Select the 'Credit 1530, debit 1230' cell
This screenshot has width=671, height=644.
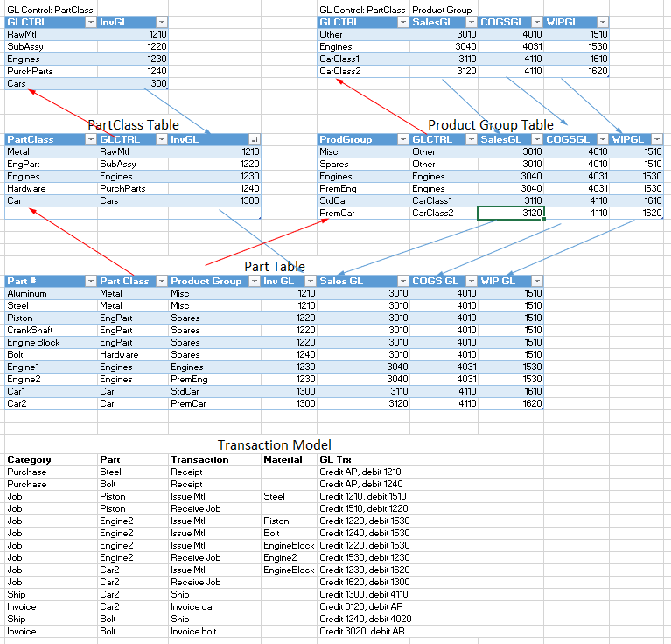(x=365, y=558)
